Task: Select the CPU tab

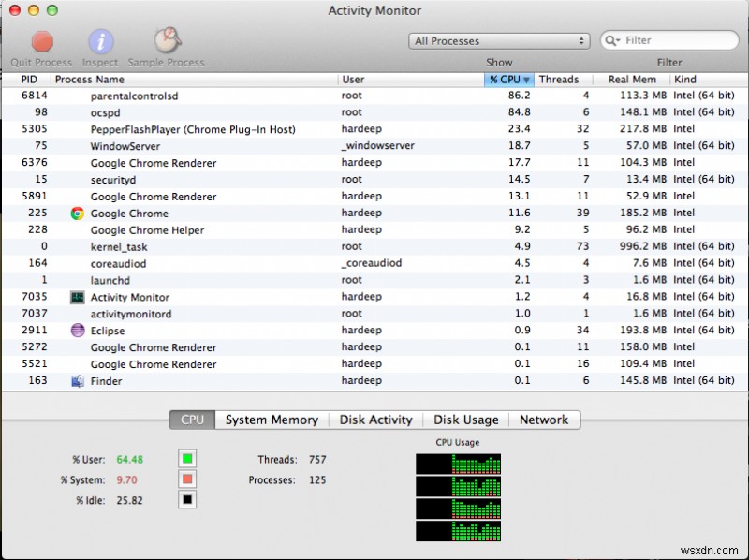Action: coord(192,420)
